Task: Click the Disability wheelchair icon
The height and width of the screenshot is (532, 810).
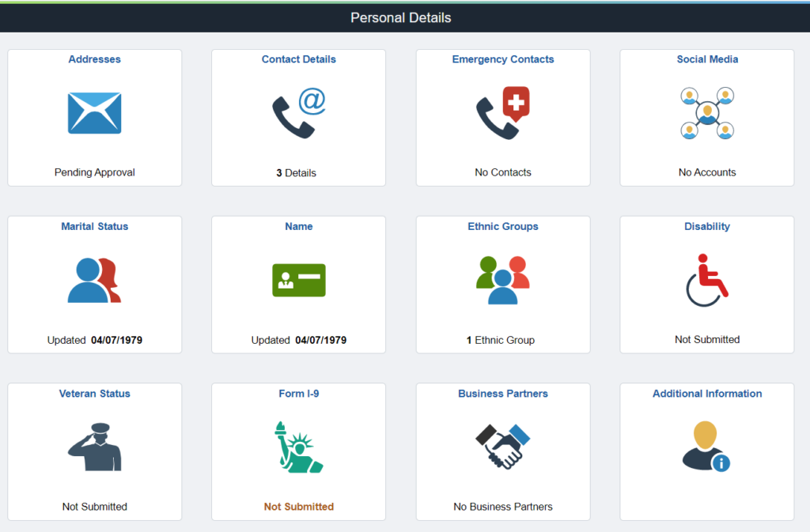Action: [706, 281]
